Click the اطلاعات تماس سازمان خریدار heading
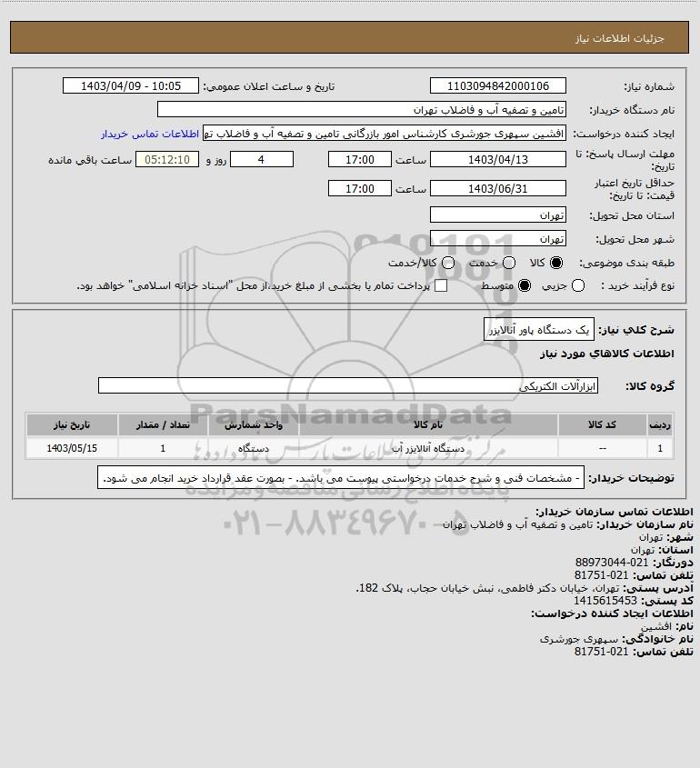700x768 pixels. 615,512
